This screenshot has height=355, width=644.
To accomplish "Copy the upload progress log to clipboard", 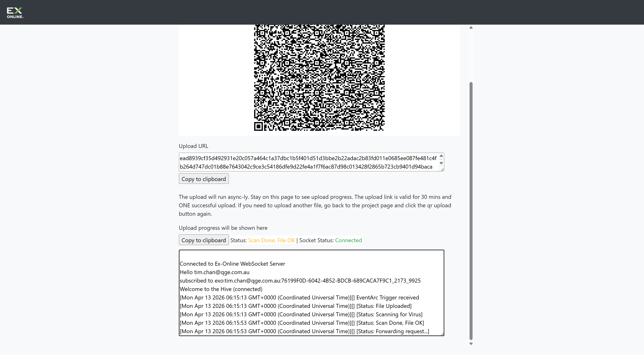I will coord(204,240).
